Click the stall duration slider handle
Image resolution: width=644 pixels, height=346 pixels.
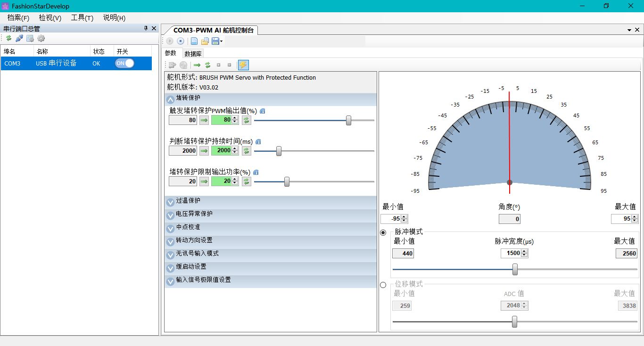(279, 151)
